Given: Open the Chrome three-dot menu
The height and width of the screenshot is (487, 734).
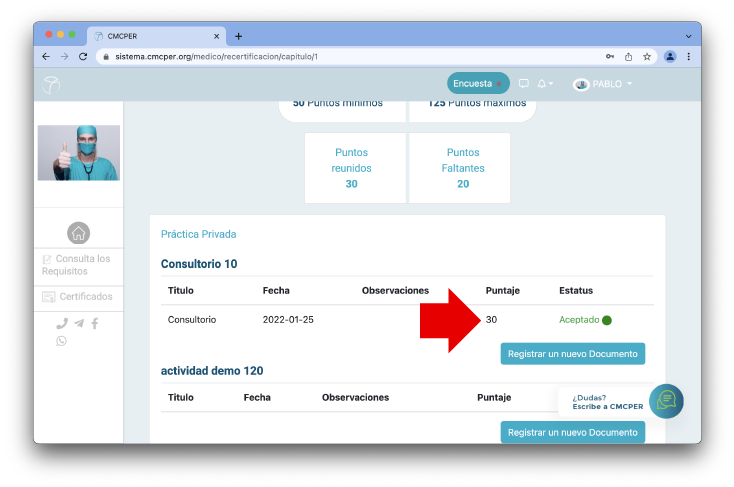Looking at the screenshot, I should tap(689, 57).
